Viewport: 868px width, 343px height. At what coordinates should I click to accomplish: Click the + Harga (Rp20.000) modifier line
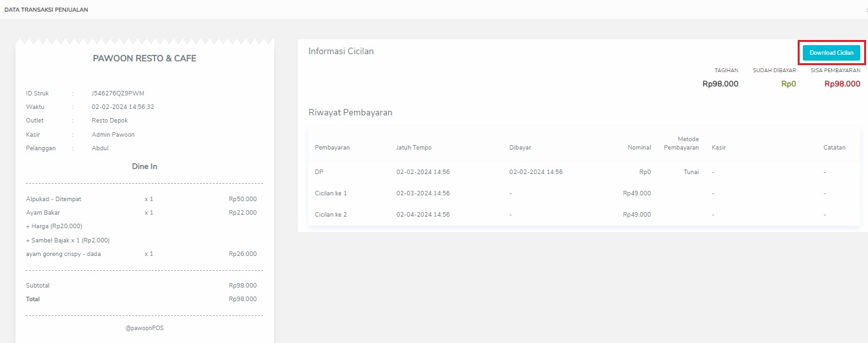[x=54, y=226]
